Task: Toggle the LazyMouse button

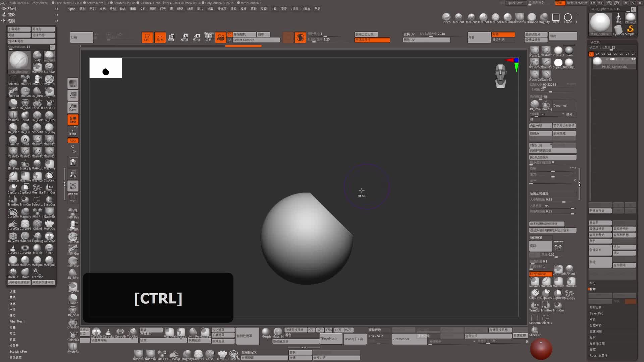Action: [540, 274]
